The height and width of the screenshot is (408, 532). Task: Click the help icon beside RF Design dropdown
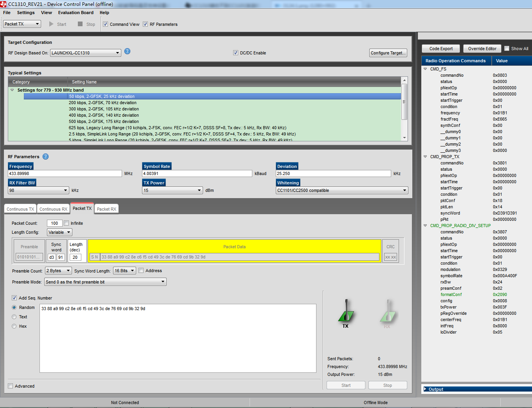pyautogui.click(x=127, y=51)
